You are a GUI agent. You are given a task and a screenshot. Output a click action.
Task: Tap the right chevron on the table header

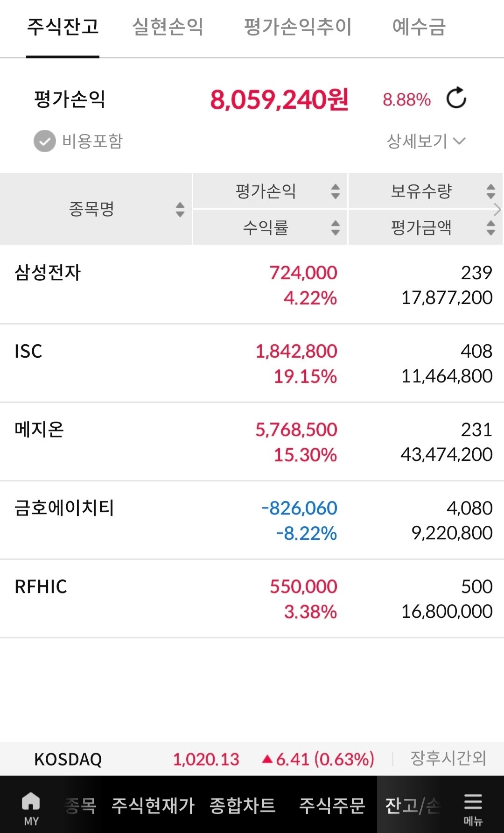coord(497,210)
